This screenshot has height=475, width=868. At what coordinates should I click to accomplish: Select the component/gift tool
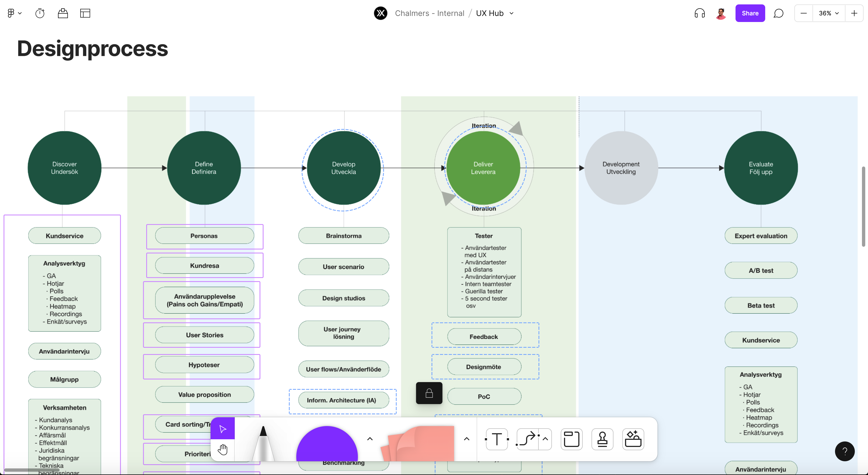point(633,439)
